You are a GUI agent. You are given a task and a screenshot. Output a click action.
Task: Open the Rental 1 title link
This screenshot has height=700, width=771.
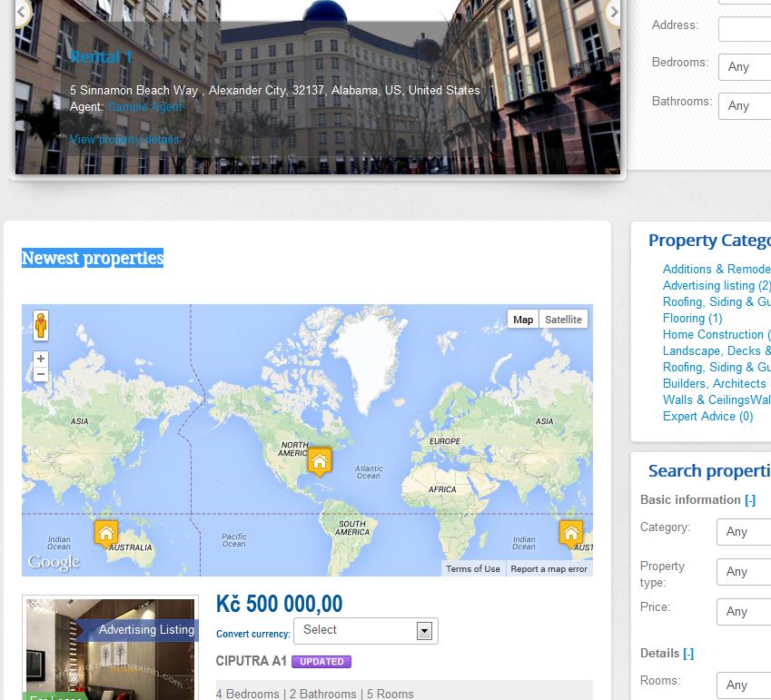(x=101, y=57)
